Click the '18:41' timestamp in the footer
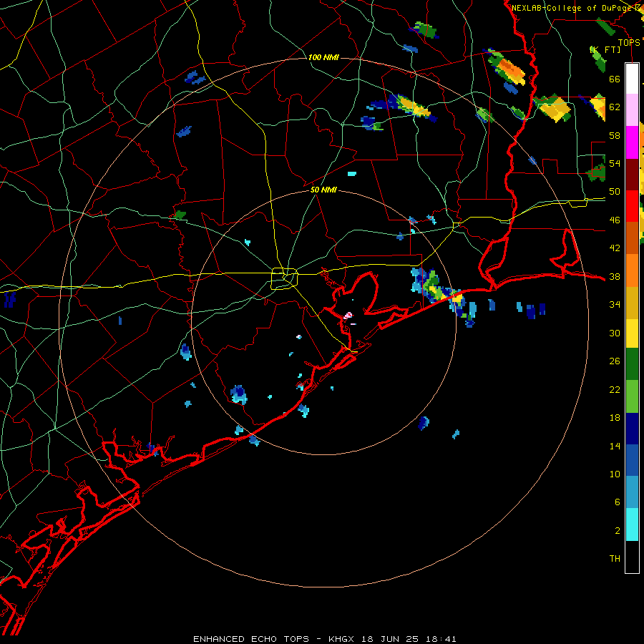Screen dimensions: 644x644 (440, 639)
